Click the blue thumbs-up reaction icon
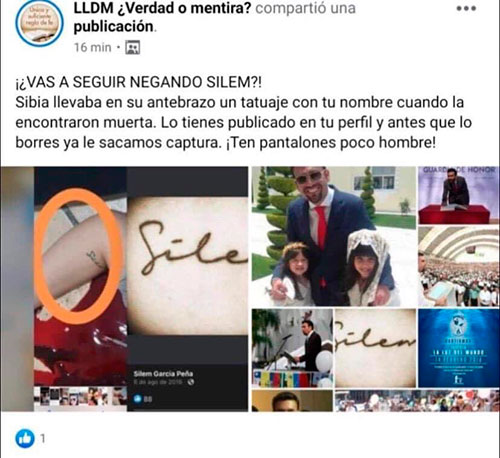The width and height of the screenshot is (500, 458). pyautogui.click(x=25, y=438)
